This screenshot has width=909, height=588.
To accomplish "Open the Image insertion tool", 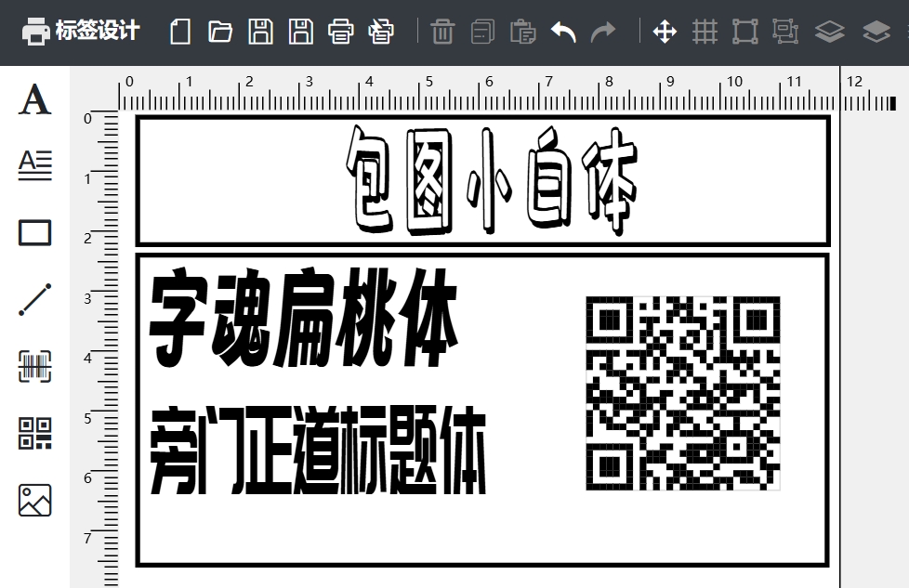I will (33, 501).
